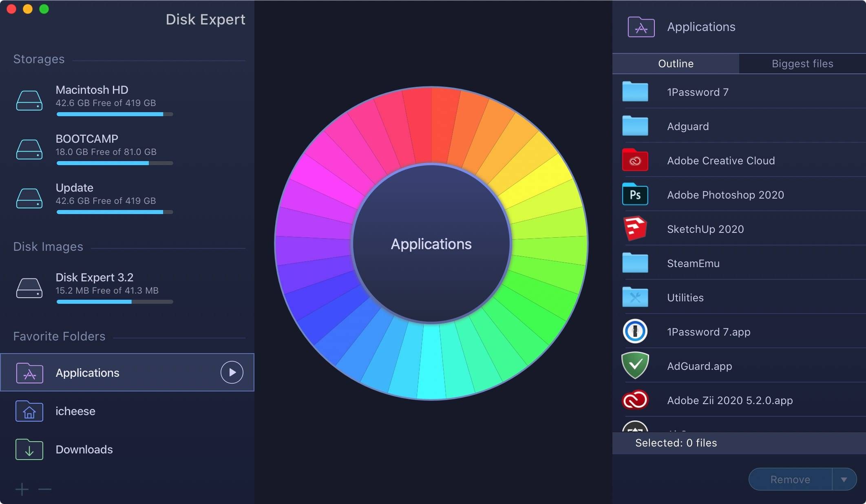
Task: Select the Adobe Photoshop 2020 Ps icon
Action: coord(635,195)
